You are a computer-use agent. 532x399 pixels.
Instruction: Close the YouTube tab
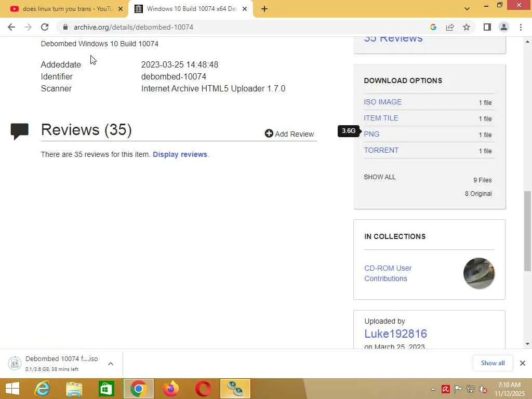click(121, 9)
